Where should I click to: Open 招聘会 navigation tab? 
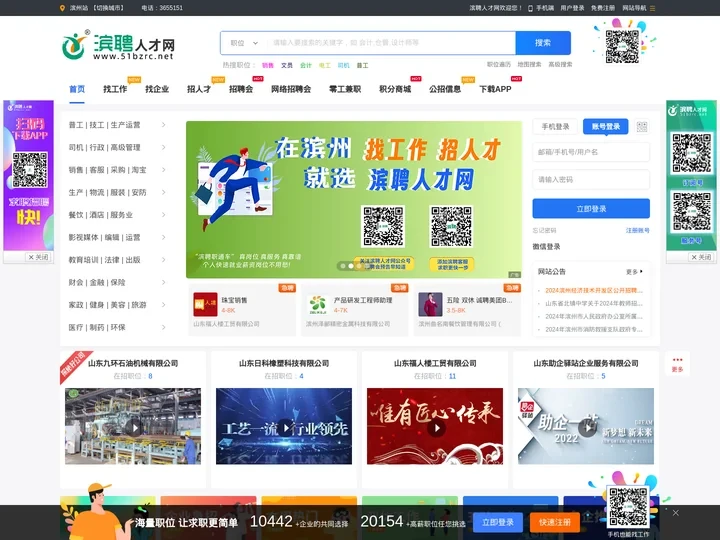(241, 89)
